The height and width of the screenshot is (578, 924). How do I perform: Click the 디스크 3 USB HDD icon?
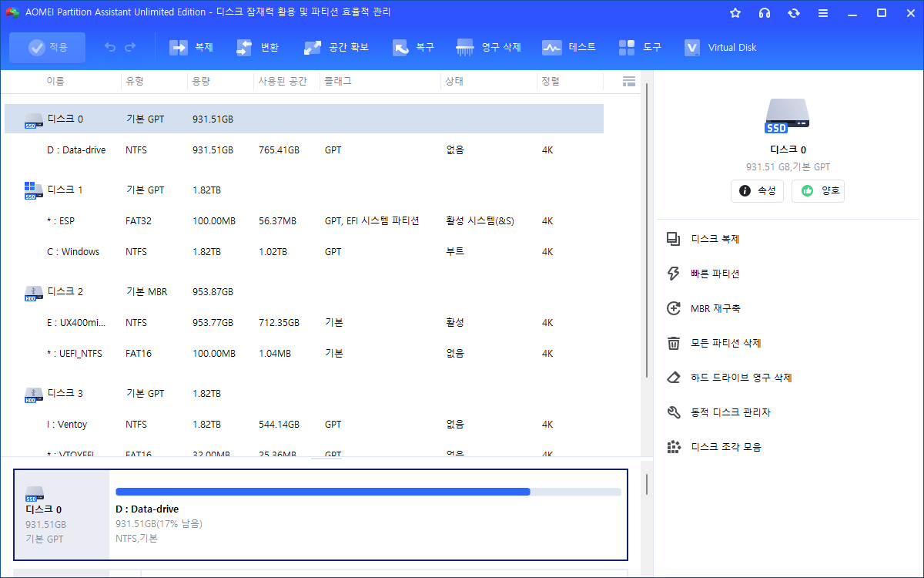[x=33, y=395]
